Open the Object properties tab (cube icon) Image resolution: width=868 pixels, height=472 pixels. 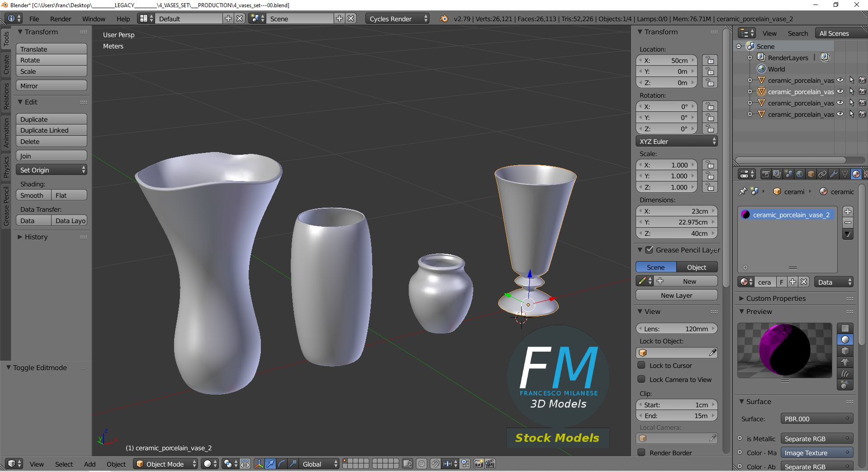coord(811,174)
